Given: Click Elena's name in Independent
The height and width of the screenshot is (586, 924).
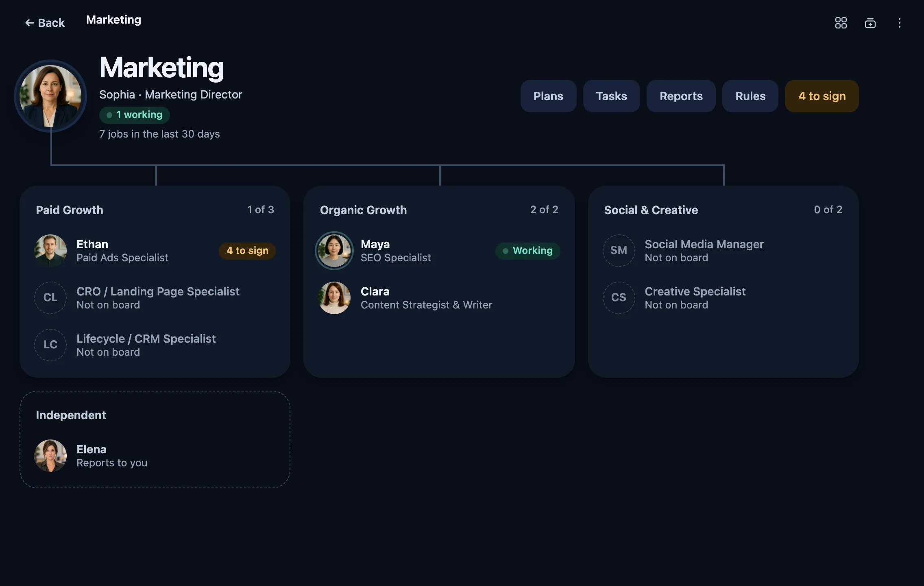Looking at the screenshot, I should (92, 449).
